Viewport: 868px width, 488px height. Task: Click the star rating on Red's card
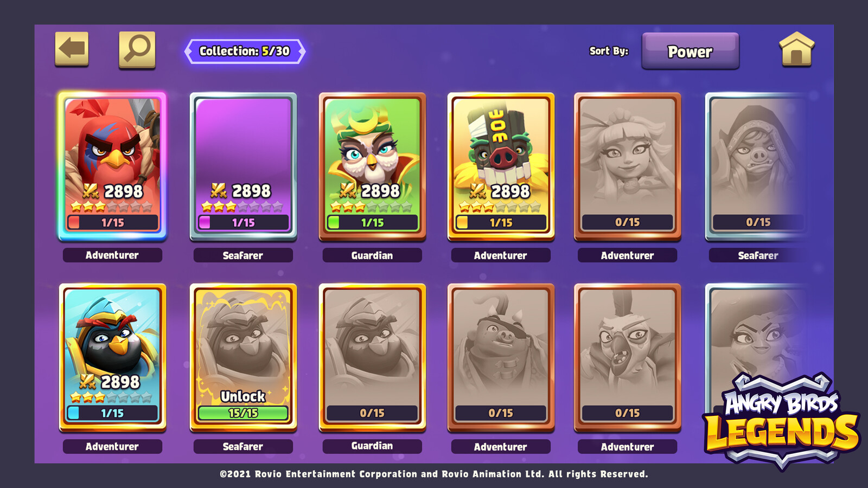(x=112, y=207)
